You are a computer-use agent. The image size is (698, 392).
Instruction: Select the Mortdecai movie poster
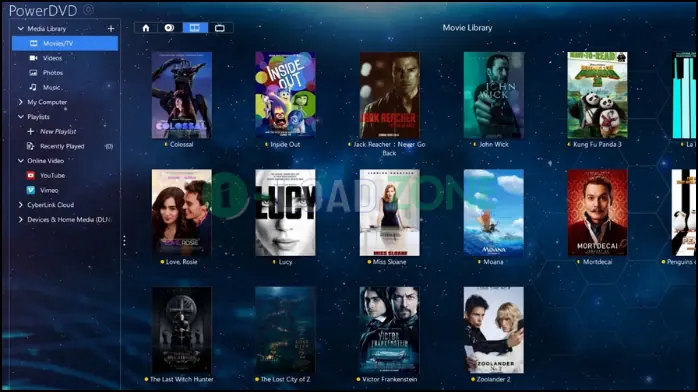coord(597,212)
